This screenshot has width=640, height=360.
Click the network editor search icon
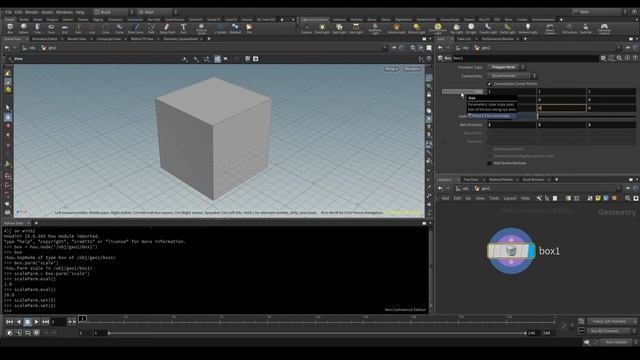628,198
